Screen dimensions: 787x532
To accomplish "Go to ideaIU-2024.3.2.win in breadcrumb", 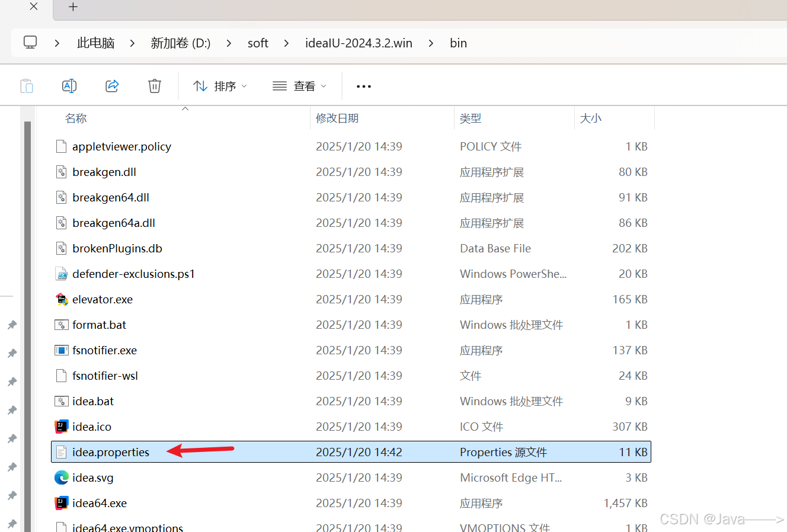I will click(359, 43).
